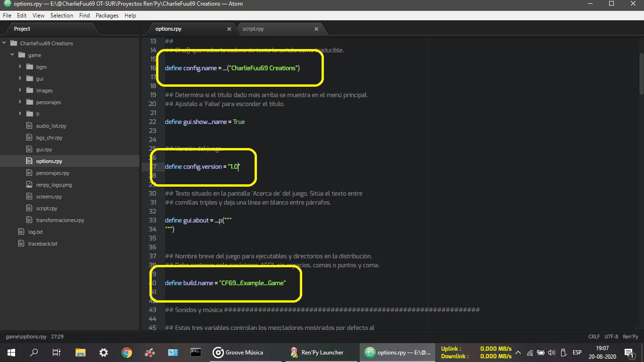The image size is (644, 362).
Task: Open renpy_logo.png image file
Action: (54, 185)
